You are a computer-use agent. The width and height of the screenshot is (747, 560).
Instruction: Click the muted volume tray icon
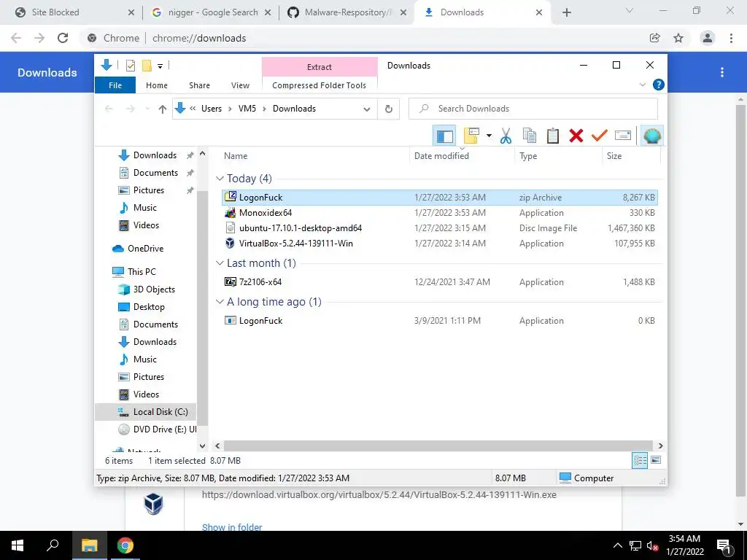point(652,545)
